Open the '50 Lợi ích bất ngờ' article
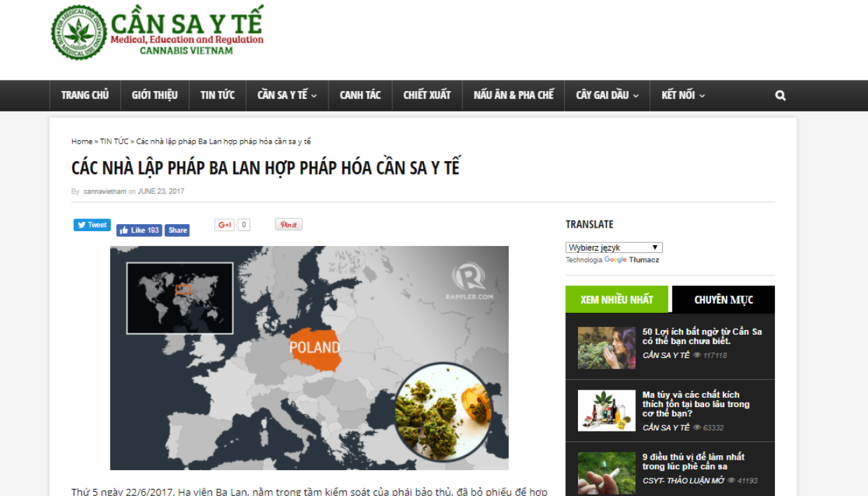The width and height of the screenshot is (868, 496). (x=701, y=336)
